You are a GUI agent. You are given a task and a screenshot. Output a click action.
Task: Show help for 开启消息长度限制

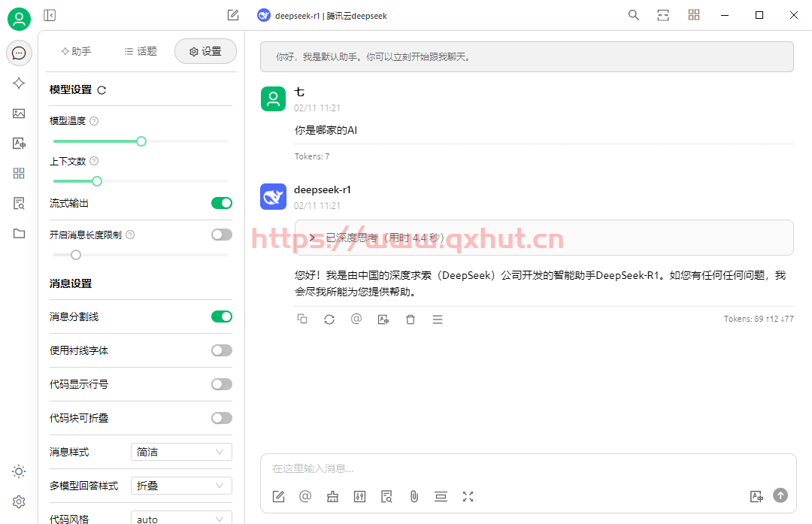coord(130,235)
